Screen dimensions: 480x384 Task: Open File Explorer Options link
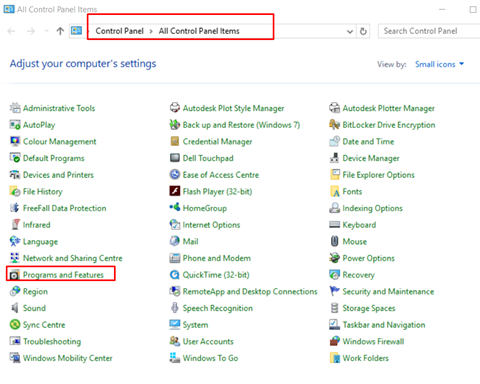coord(379,175)
